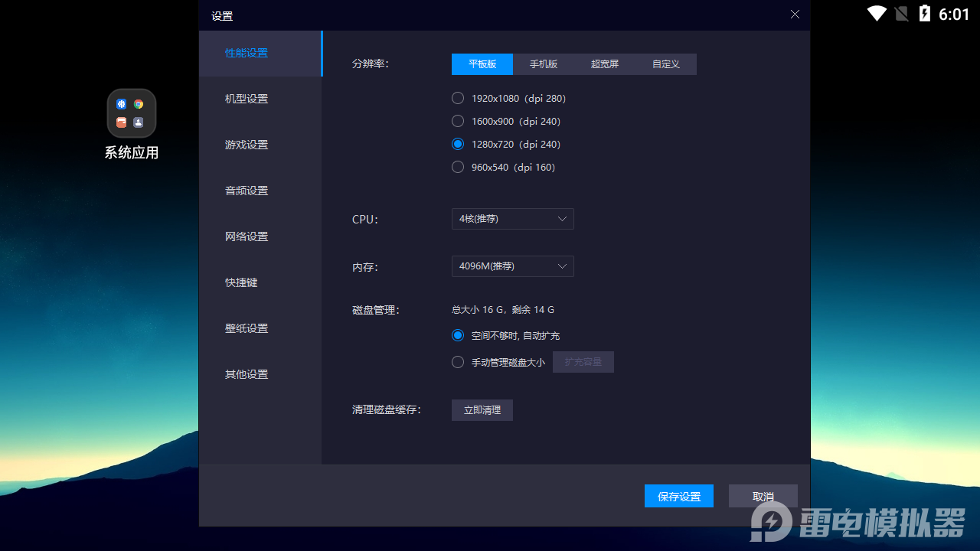Close the 设置 dialog with X

[x=795, y=15]
